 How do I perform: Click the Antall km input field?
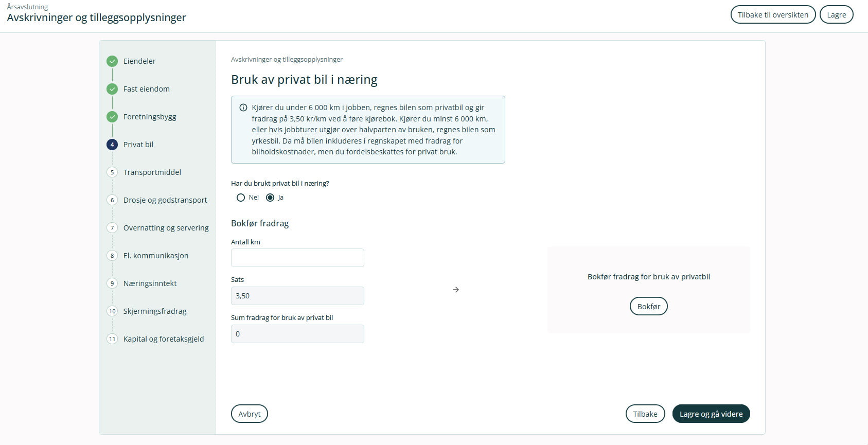(297, 258)
